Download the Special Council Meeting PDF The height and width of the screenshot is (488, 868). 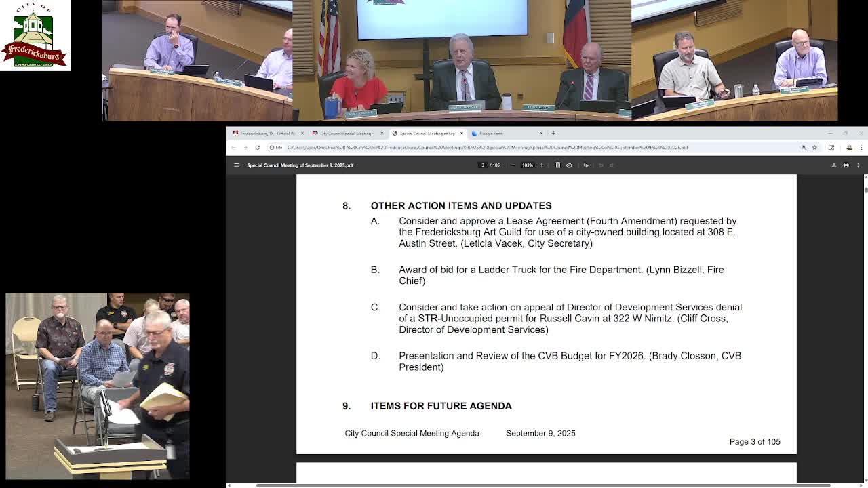click(834, 165)
